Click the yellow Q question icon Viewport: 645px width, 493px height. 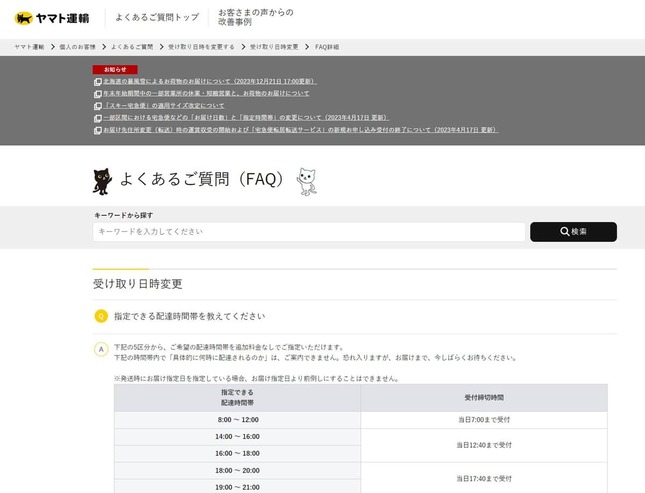tap(101, 316)
